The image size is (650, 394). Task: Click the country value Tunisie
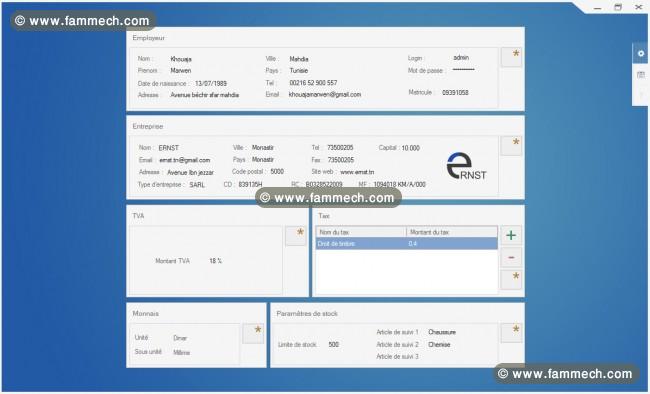pos(298,71)
